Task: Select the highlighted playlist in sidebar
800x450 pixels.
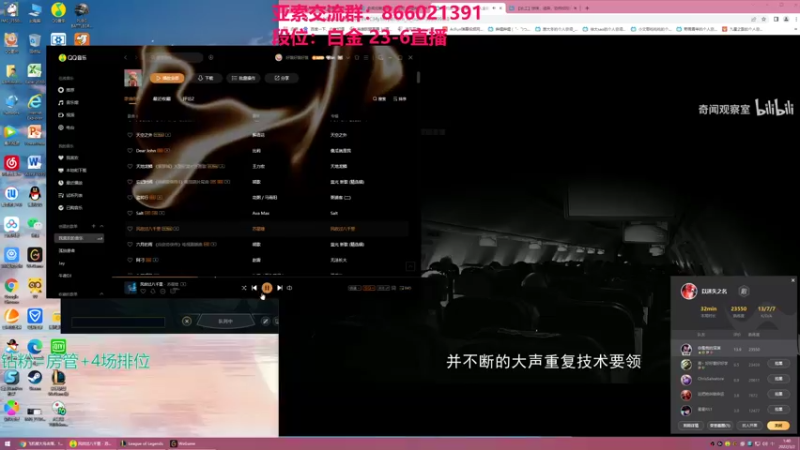Action: pos(79,238)
